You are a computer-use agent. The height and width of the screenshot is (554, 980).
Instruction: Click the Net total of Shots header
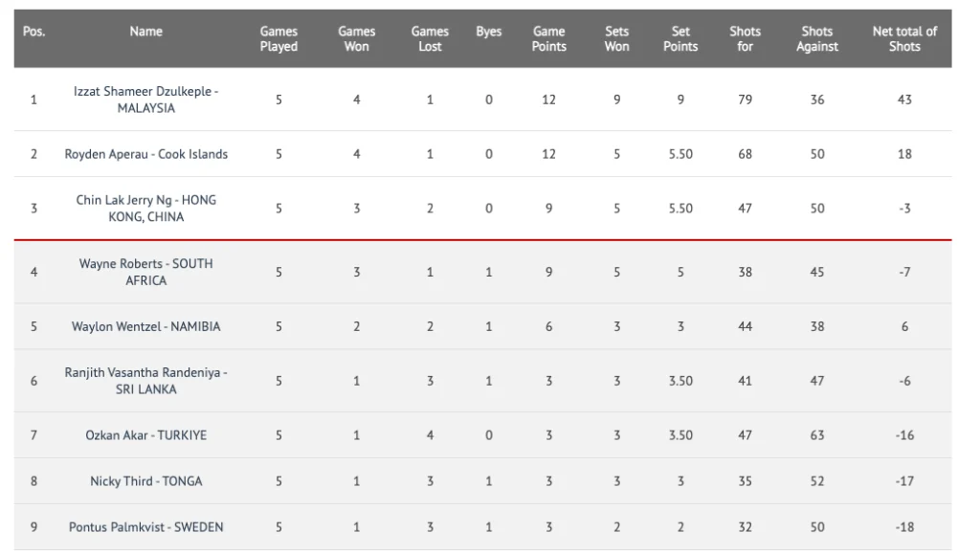904,39
